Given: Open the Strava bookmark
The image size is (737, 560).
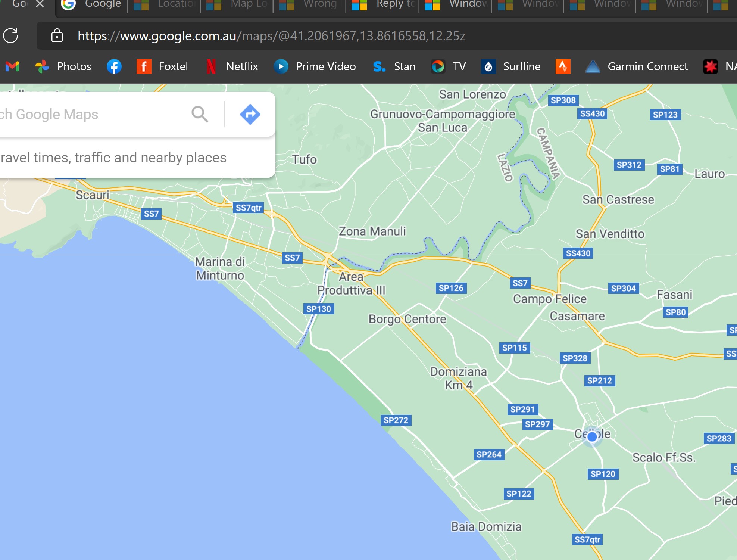Looking at the screenshot, I should 563,66.
